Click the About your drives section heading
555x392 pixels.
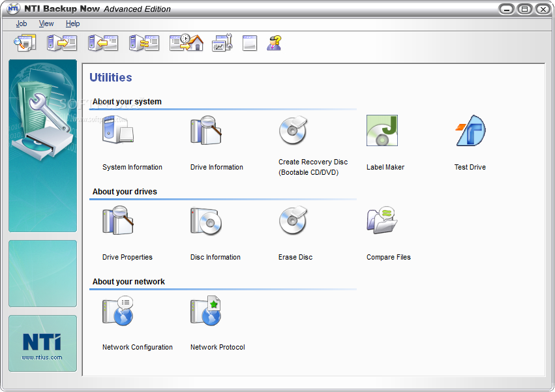[x=125, y=192]
